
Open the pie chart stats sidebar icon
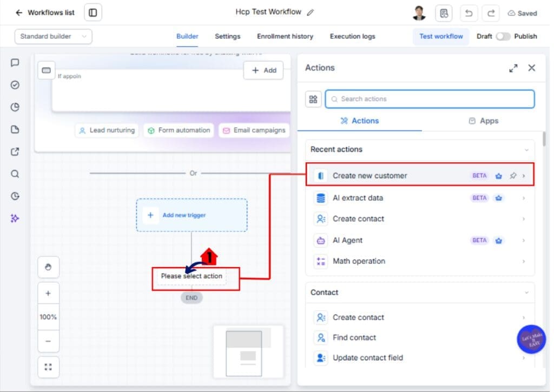click(15, 107)
